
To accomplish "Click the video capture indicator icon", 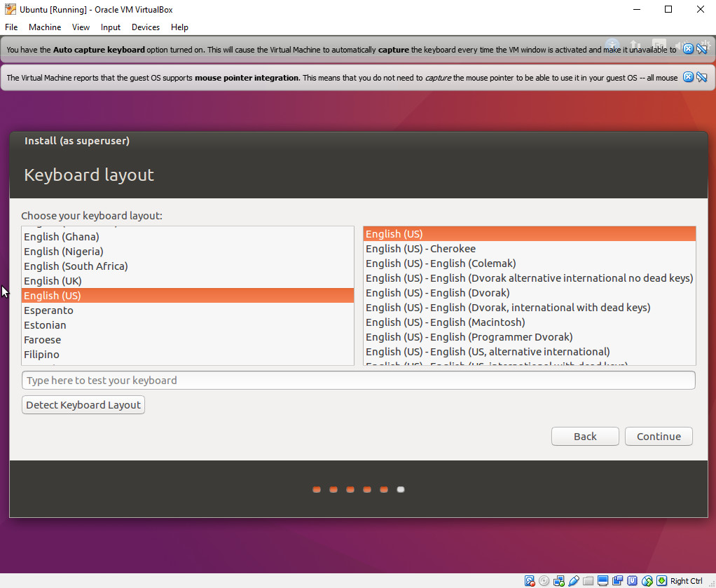I will [617, 581].
